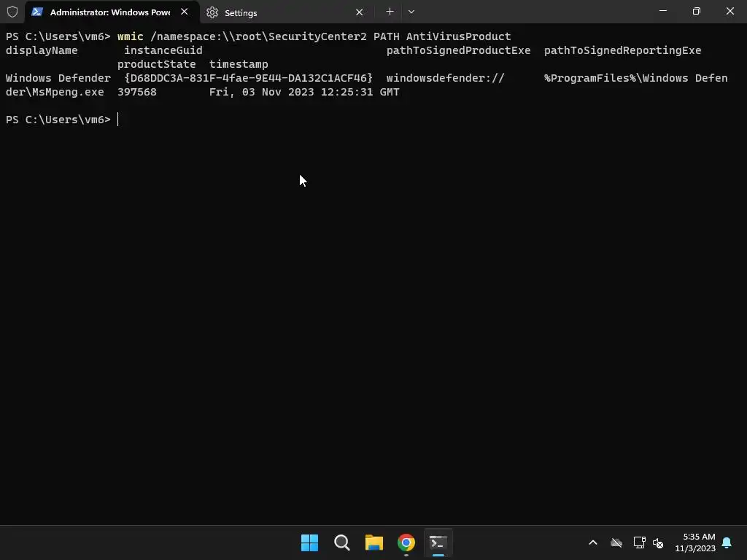Click the 'pathToSignedReportingExe' header text
Viewport: 747px width, 560px height.
pyautogui.click(x=623, y=50)
